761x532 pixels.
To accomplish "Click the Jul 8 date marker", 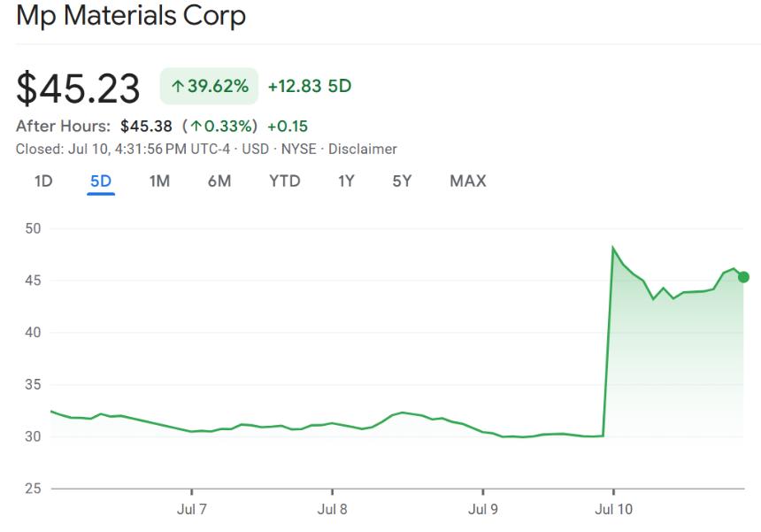I will (333, 510).
